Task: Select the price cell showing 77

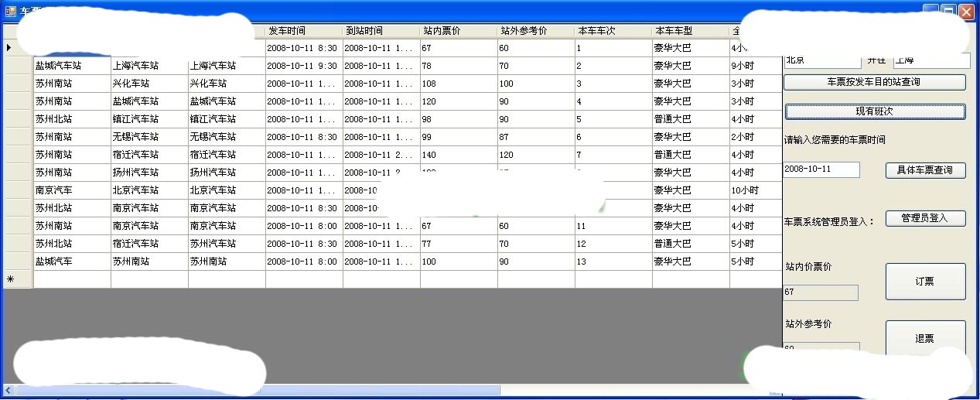Action: tap(459, 244)
